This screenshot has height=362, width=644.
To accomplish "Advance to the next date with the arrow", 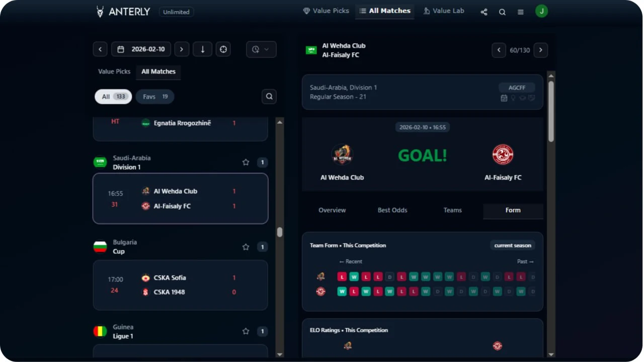I will 182,49.
